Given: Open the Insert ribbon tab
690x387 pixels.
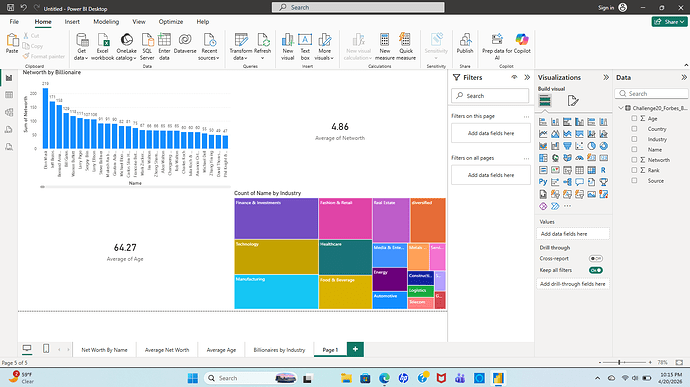Looking at the screenshot, I should 72,22.
